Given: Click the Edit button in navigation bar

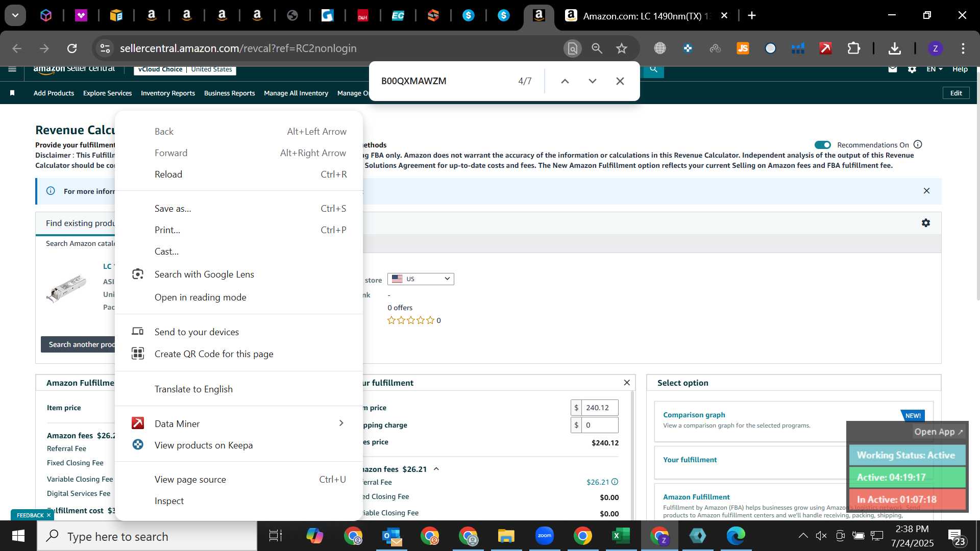Looking at the screenshot, I should pos(956,93).
